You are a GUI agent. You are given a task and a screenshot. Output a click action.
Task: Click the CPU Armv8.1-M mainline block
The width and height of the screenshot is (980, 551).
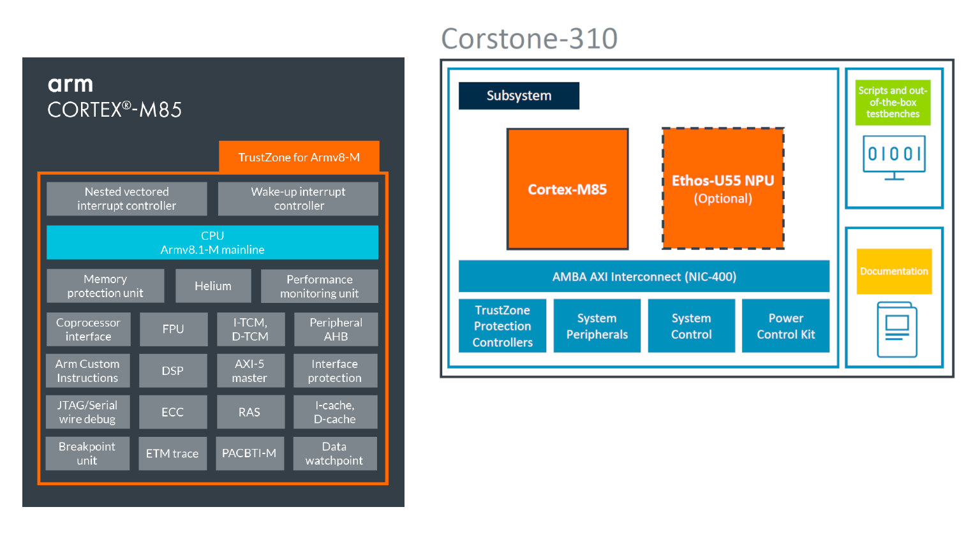pyautogui.click(x=212, y=242)
